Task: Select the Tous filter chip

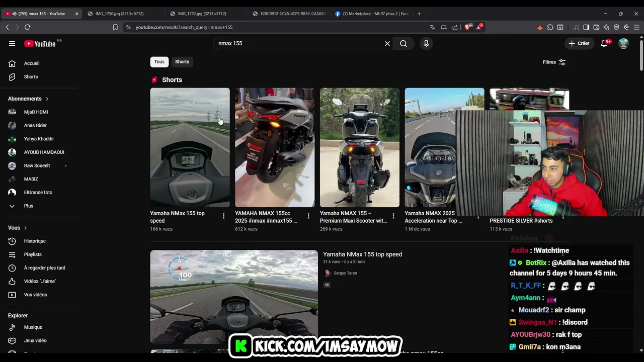Action: (x=159, y=62)
